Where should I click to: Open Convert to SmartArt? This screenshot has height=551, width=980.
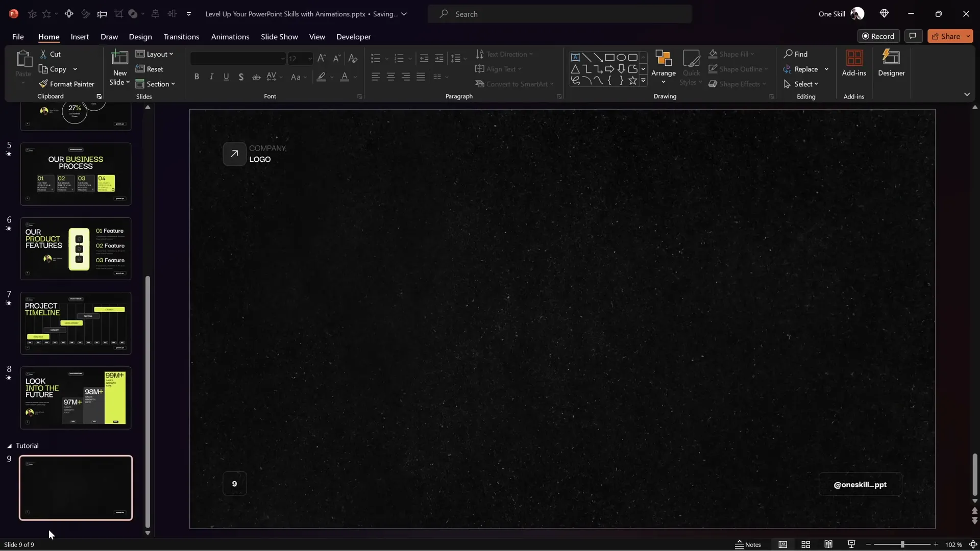click(x=514, y=84)
